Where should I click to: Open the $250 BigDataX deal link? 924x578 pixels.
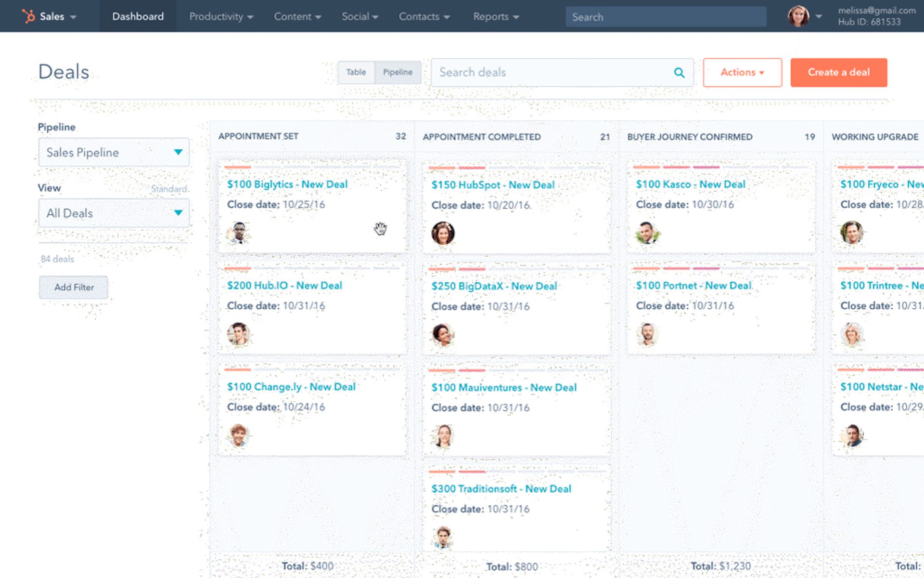tap(494, 286)
